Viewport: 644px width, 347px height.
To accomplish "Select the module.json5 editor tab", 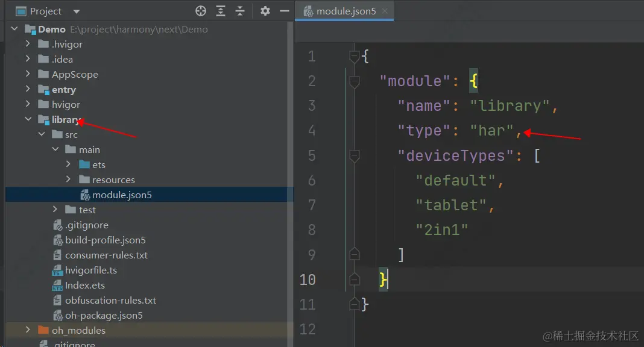I will pyautogui.click(x=345, y=11).
